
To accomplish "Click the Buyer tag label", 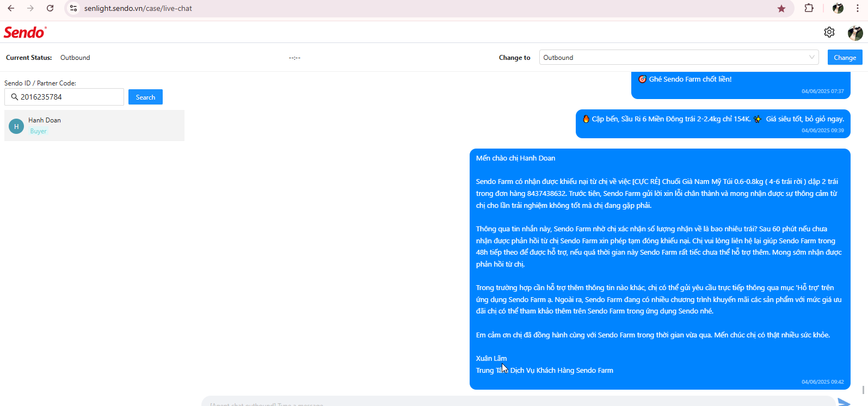I will click(x=38, y=131).
